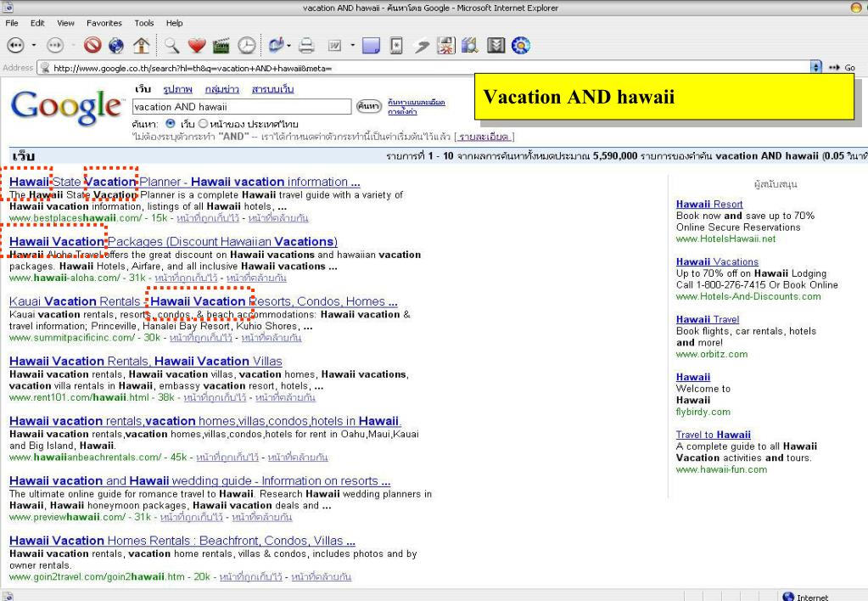The height and width of the screenshot is (601, 868).
Task: Open the Hawaii Travel sponsored link
Action: point(708,319)
